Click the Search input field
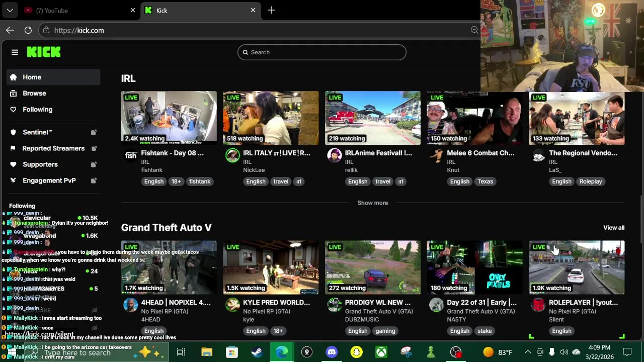 [x=322, y=52]
